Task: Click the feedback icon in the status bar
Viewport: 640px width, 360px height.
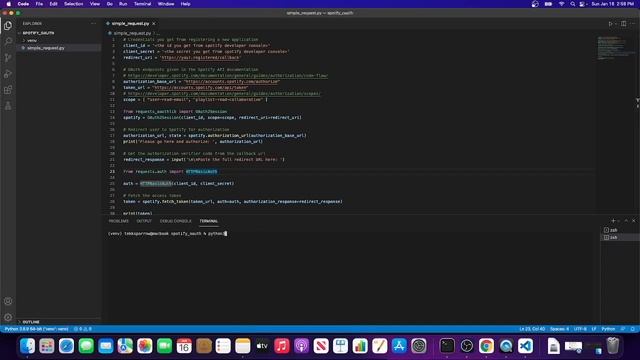Action: (623, 329)
